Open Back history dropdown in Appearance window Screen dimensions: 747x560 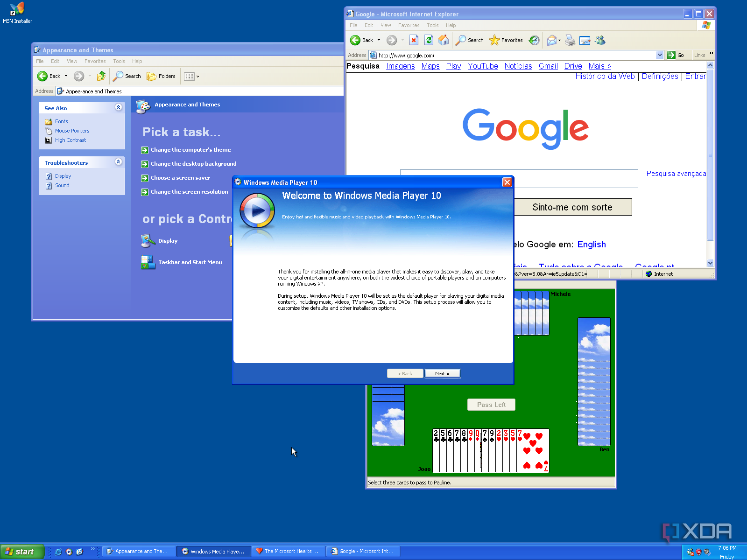tap(66, 76)
